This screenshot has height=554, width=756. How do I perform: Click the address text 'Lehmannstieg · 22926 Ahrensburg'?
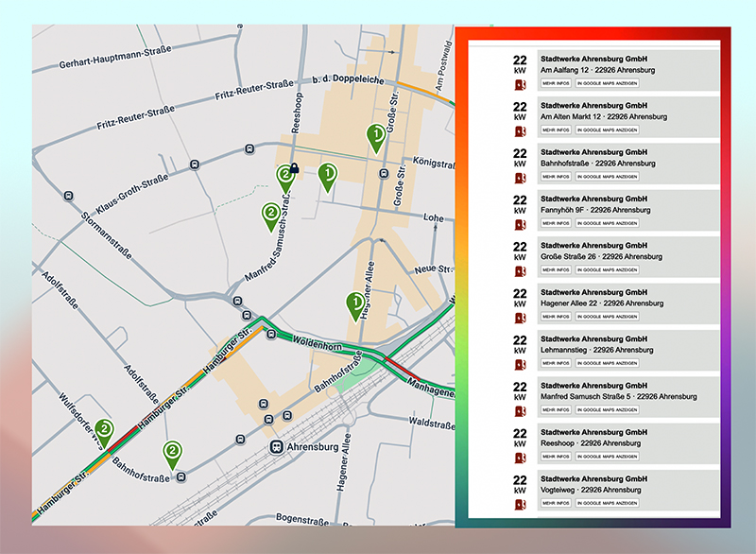point(597,350)
